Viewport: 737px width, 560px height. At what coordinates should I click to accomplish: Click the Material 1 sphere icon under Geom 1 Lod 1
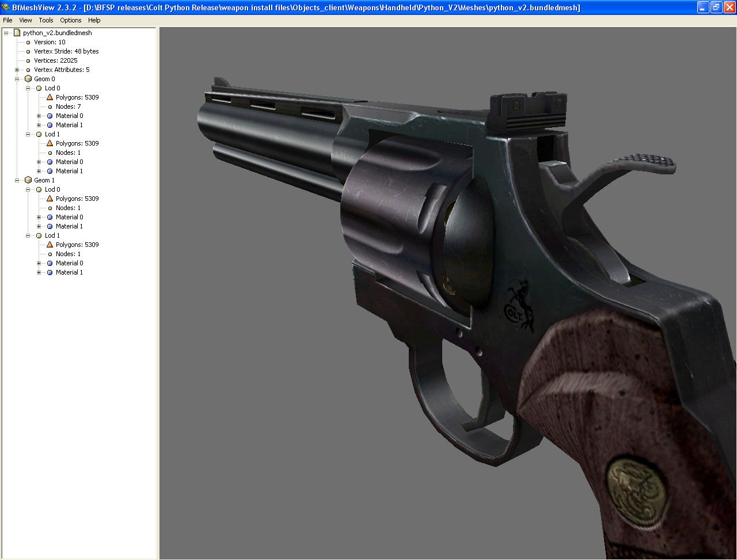click(x=50, y=272)
